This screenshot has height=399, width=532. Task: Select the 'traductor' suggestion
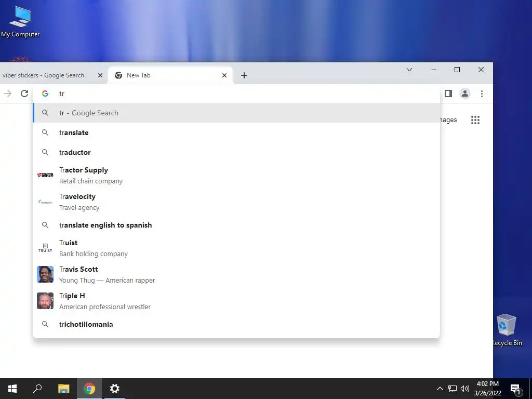236,152
